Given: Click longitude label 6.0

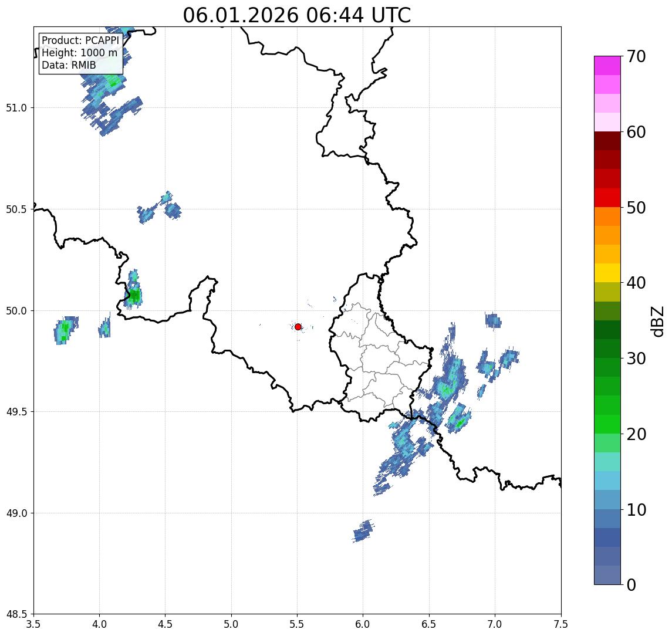Looking at the screenshot, I should click(363, 624).
